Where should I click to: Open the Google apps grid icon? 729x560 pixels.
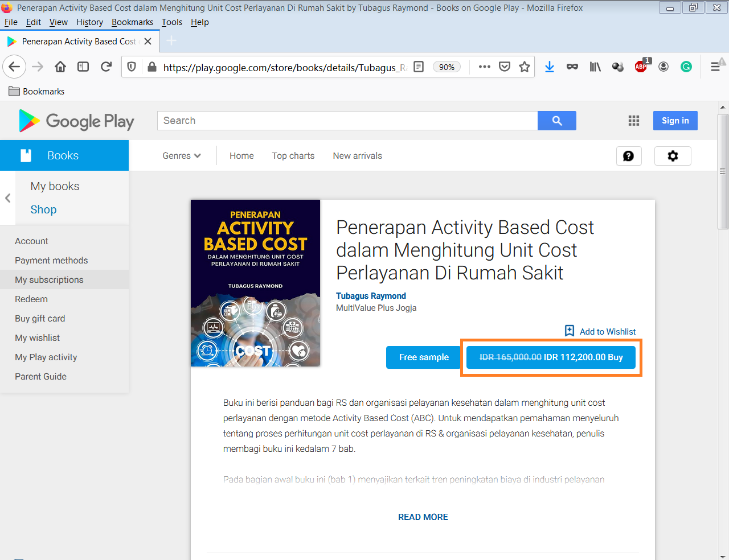point(633,121)
